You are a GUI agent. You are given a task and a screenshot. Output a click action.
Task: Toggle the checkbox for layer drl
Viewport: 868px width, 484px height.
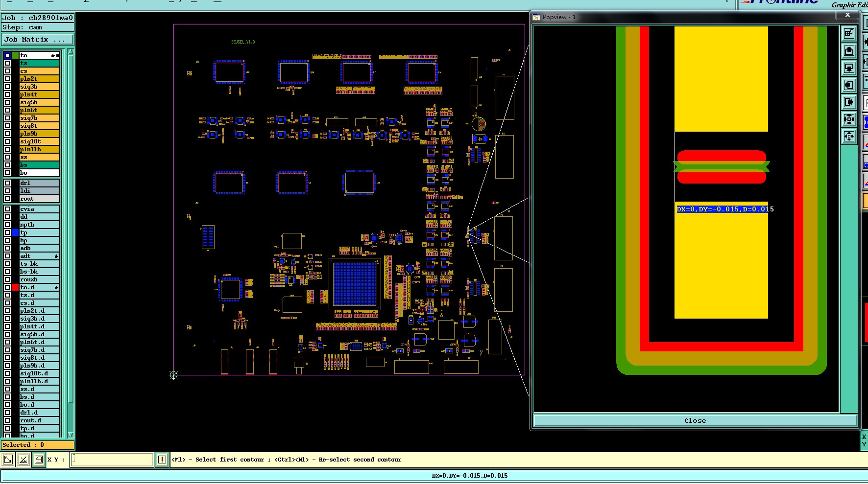click(x=7, y=183)
